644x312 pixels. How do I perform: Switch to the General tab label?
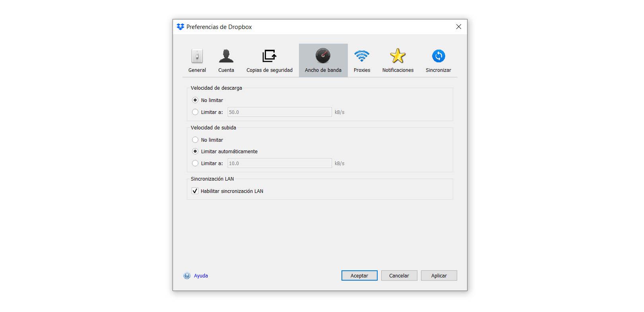[x=197, y=70]
